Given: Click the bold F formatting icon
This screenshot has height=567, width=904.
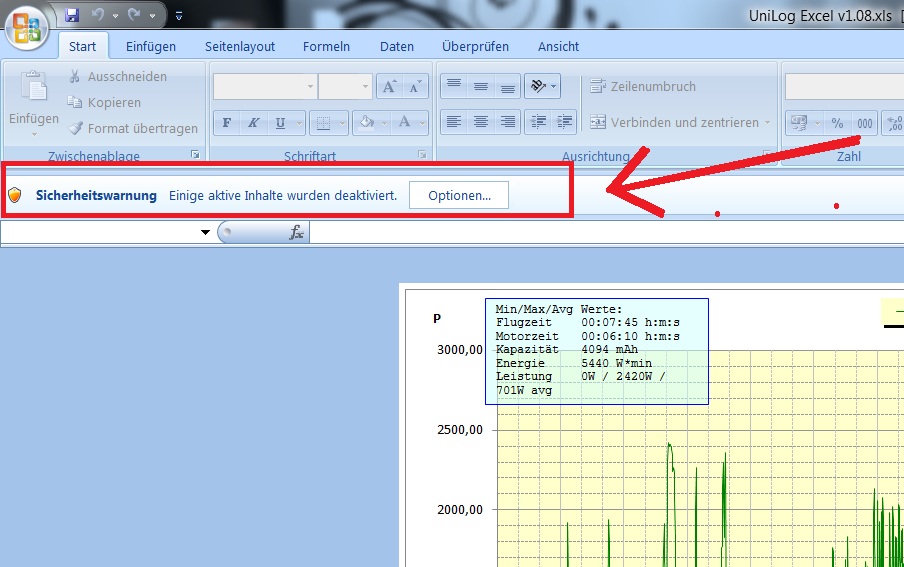Looking at the screenshot, I should 227,123.
